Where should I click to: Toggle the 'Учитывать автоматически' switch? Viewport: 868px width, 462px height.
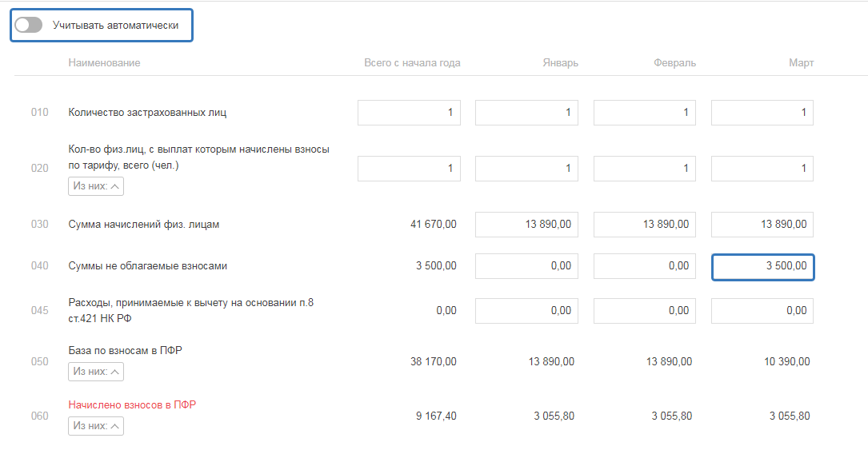coord(29,26)
